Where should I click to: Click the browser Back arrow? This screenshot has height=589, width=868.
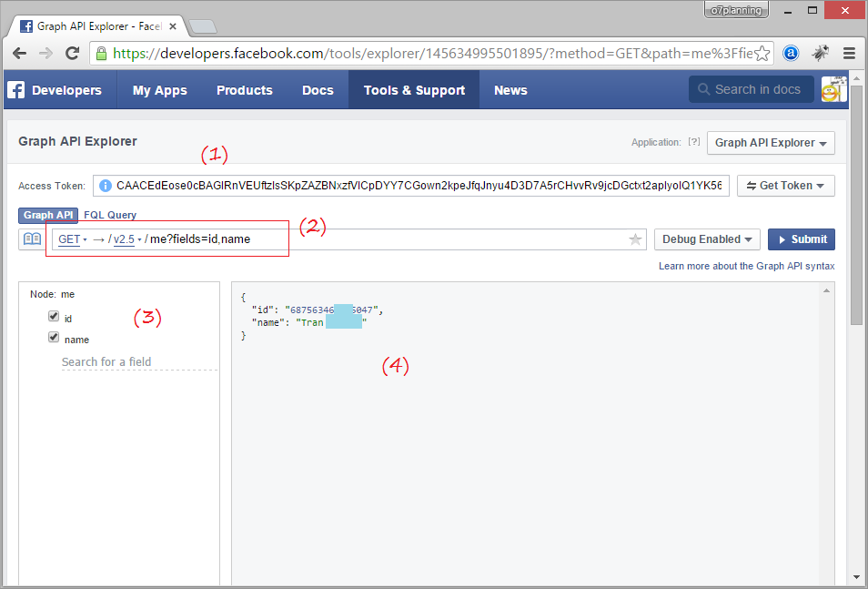click(19, 53)
